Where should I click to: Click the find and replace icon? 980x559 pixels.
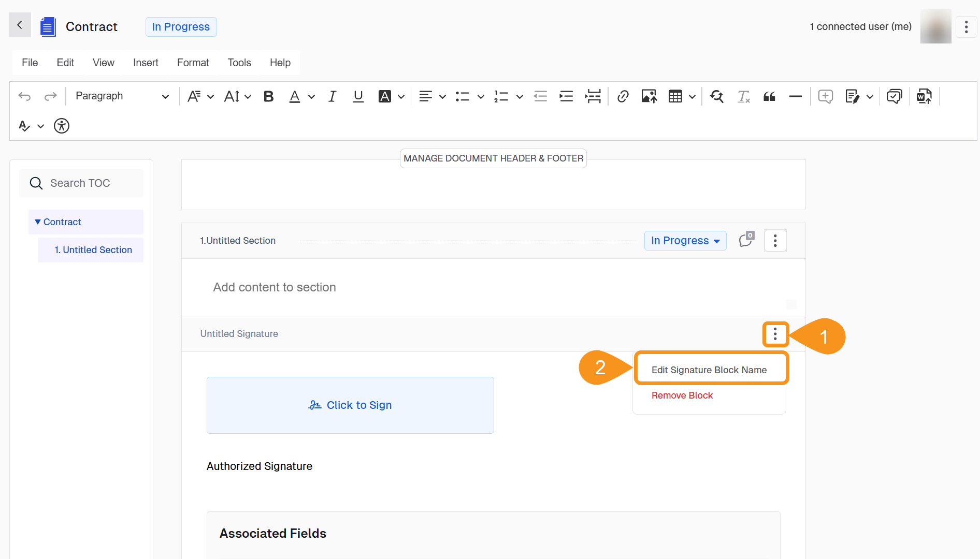717,96
